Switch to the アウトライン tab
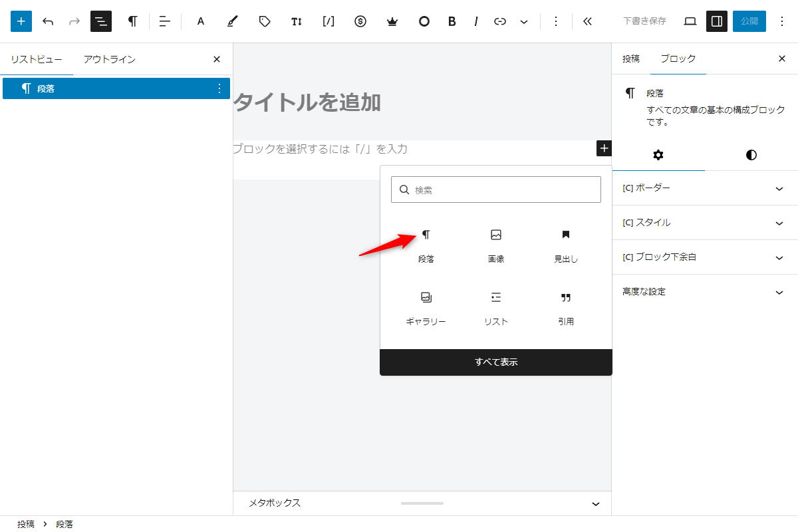 (x=110, y=59)
